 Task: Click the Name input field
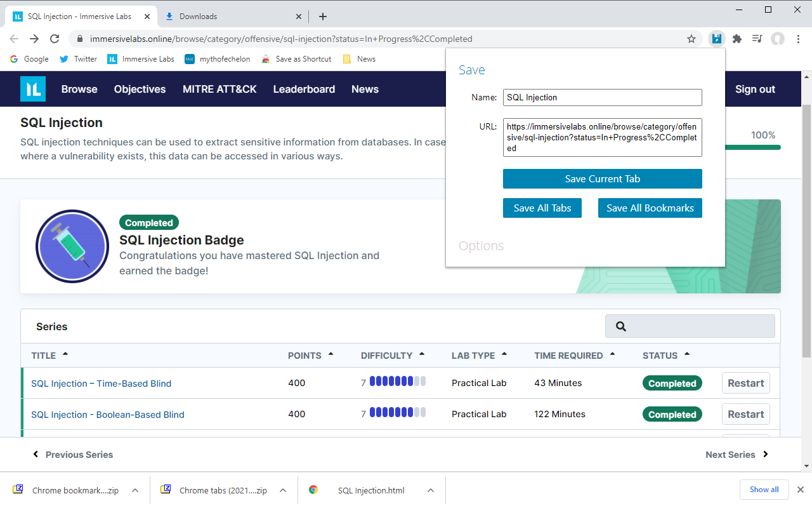(x=602, y=97)
